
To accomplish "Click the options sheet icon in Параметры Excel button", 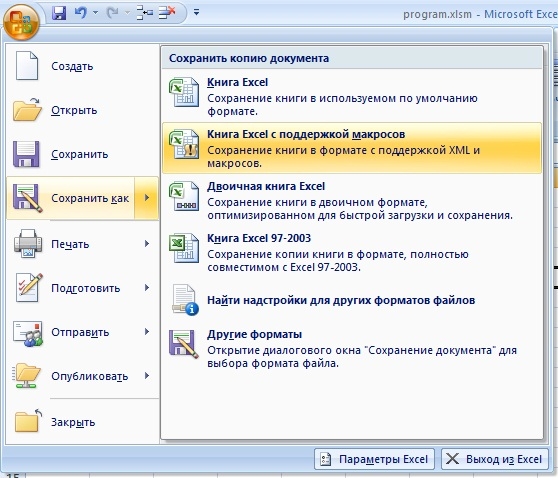I will (325, 459).
